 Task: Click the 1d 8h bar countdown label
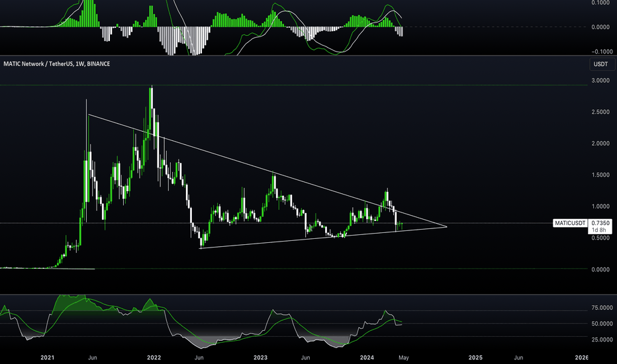pos(600,230)
